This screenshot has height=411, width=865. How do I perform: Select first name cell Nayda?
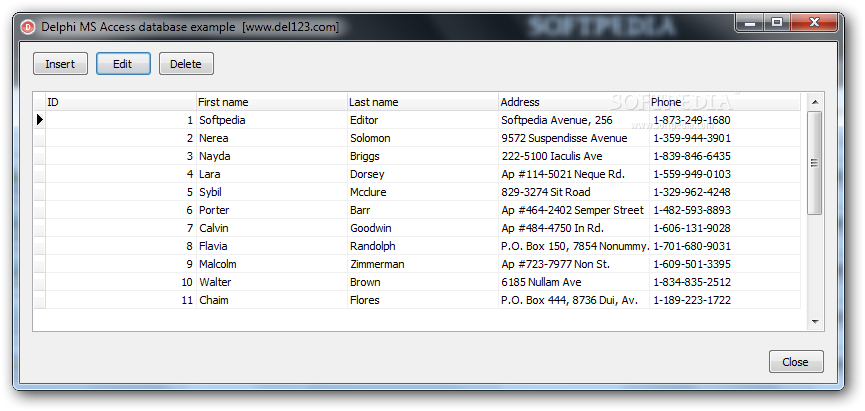point(272,156)
